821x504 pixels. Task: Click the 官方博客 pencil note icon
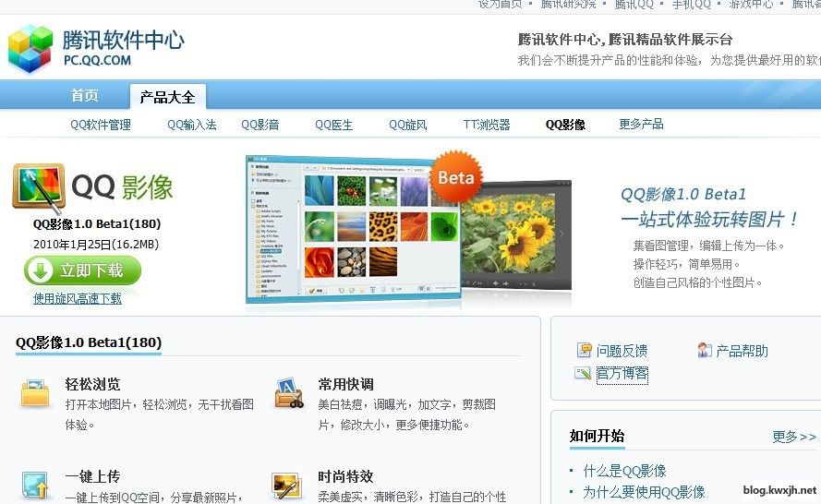pyautogui.click(x=583, y=373)
